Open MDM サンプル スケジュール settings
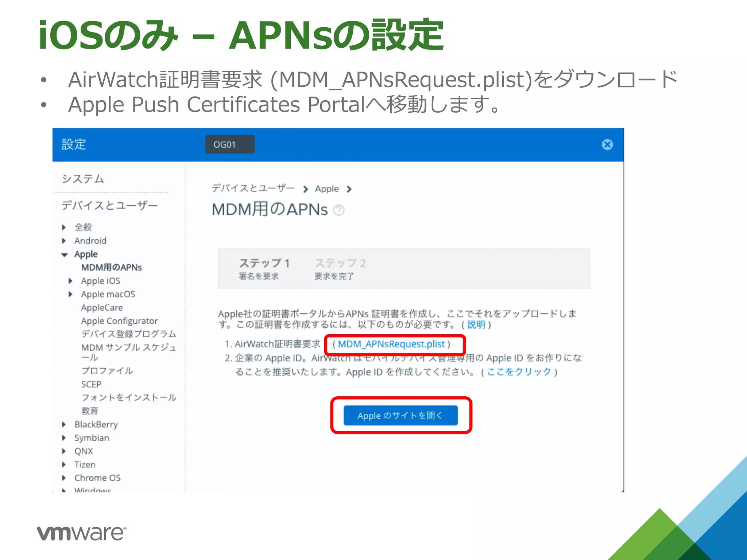 click(129, 352)
